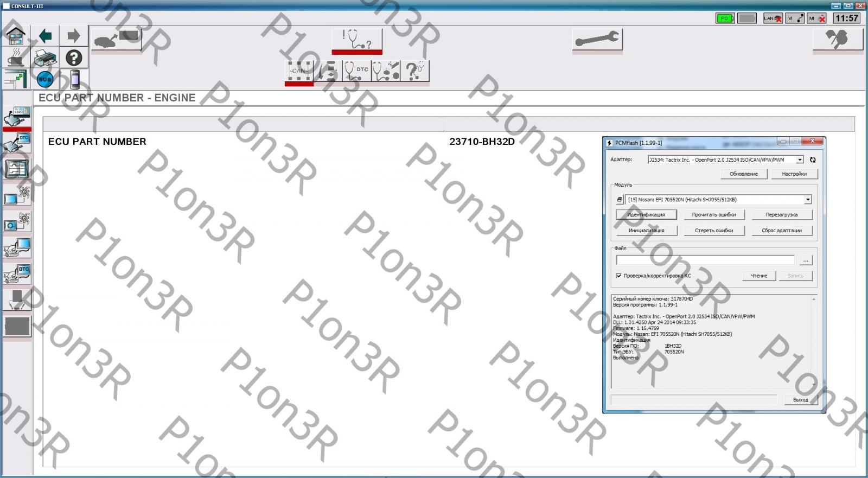868x478 pixels.
Task: Open the coffee cup break icon
Action: click(16, 58)
